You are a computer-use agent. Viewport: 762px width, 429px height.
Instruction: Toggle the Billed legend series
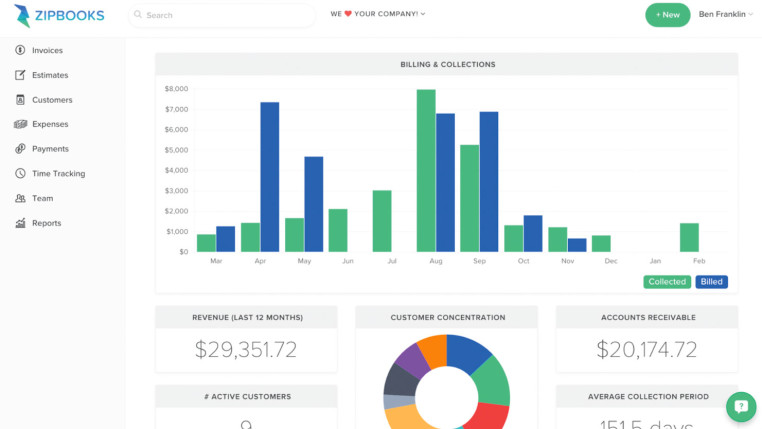tap(712, 282)
